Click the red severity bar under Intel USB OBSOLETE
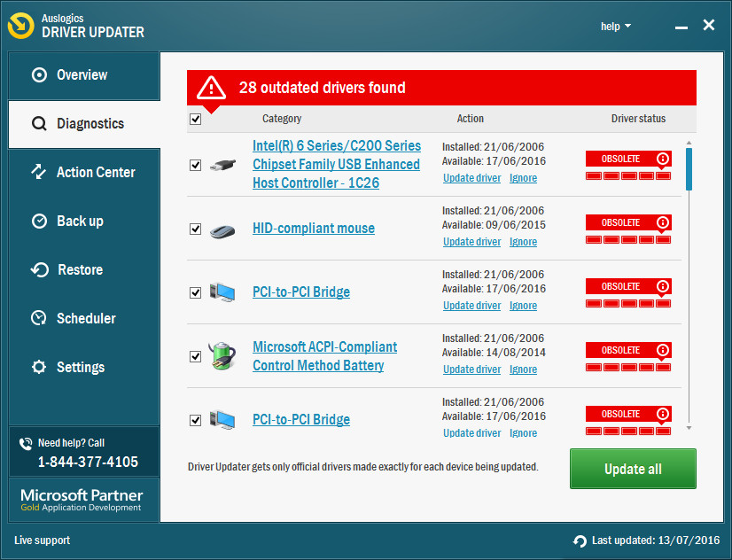This screenshot has width=732, height=560. (628, 176)
